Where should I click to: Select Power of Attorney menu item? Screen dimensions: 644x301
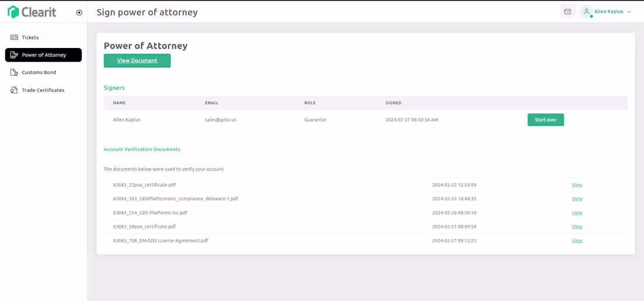tap(43, 55)
